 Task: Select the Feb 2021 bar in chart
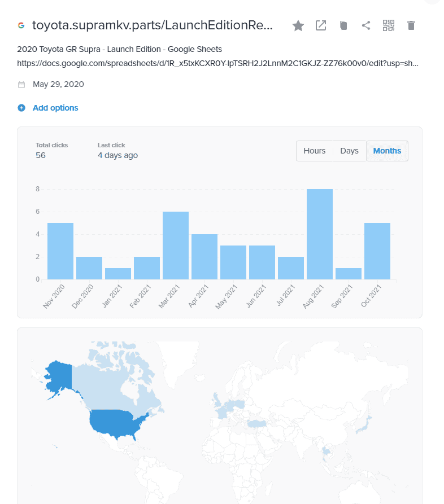tap(147, 268)
